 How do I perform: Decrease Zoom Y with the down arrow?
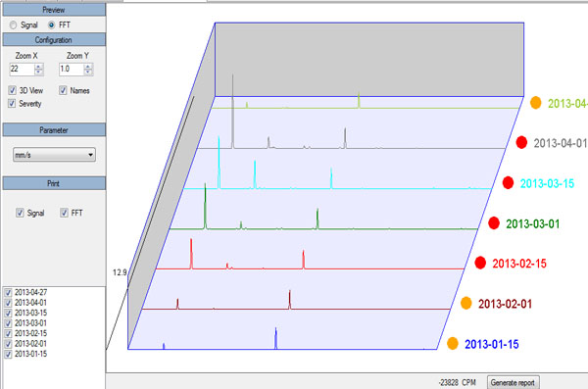[x=88, y=73]
